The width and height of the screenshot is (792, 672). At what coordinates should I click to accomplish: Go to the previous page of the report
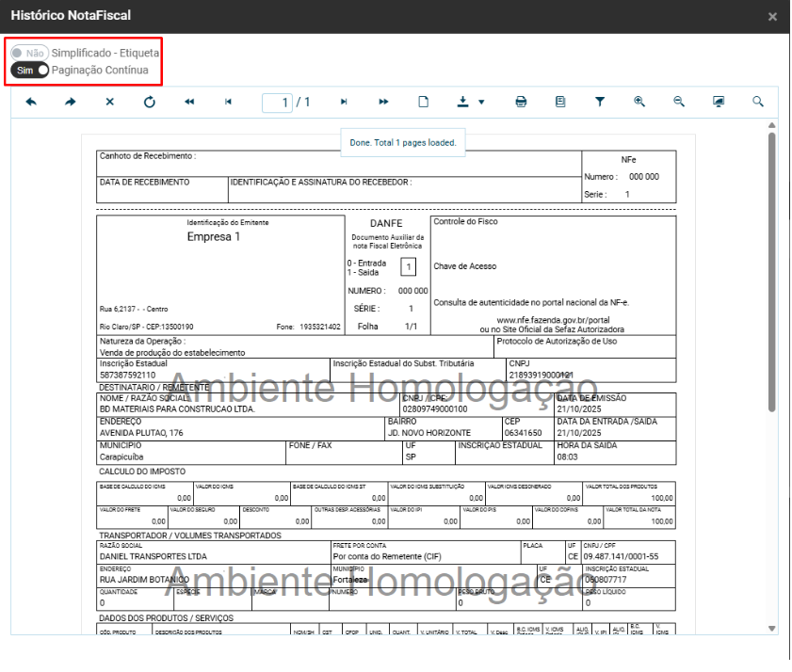[x=228, y=102]
